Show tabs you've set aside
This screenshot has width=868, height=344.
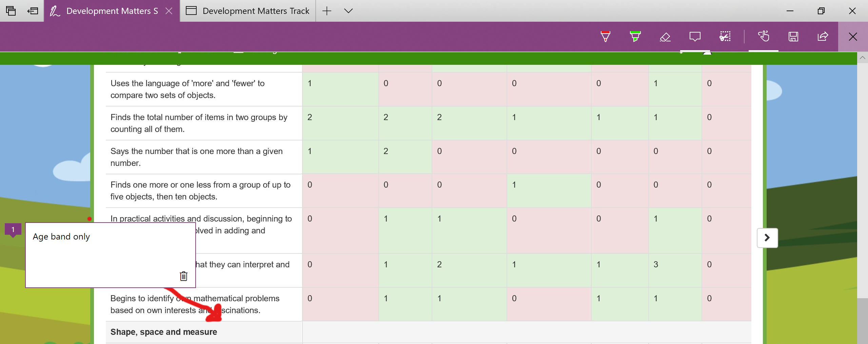point(11,11)
